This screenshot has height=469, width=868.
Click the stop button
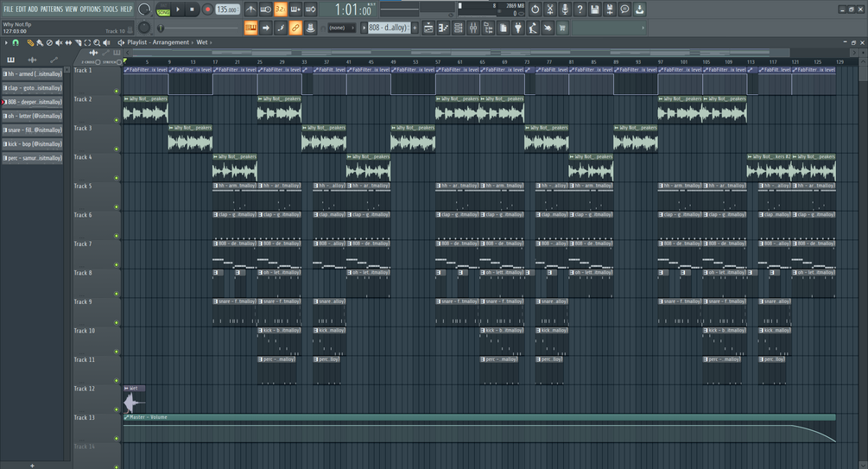[x=192, y=10]
